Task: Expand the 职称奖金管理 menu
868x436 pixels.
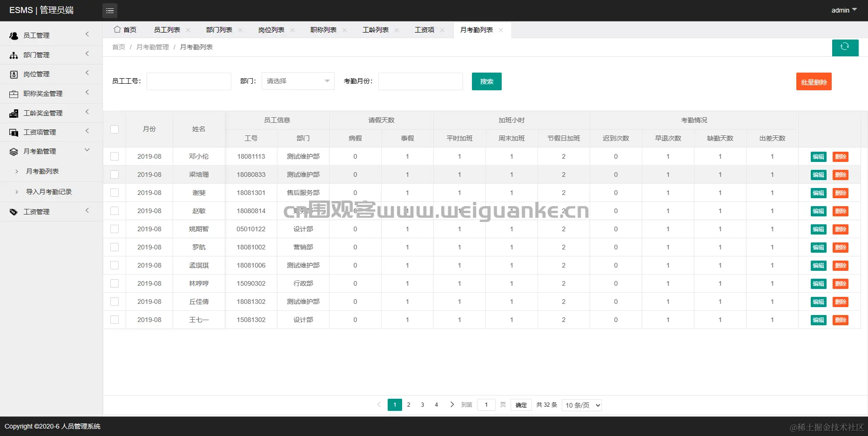Action: [x=87, y=93]
